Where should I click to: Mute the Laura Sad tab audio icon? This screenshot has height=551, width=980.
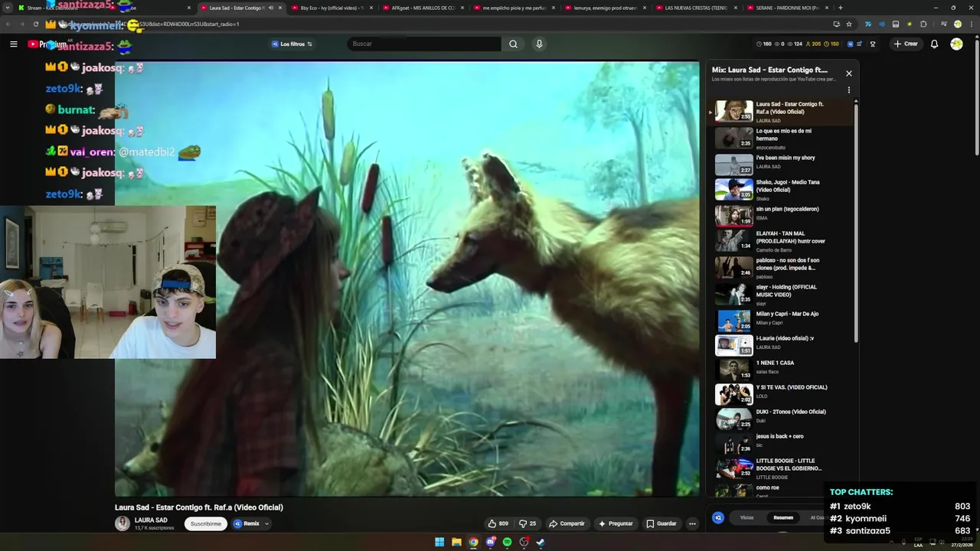click(270, 8)
